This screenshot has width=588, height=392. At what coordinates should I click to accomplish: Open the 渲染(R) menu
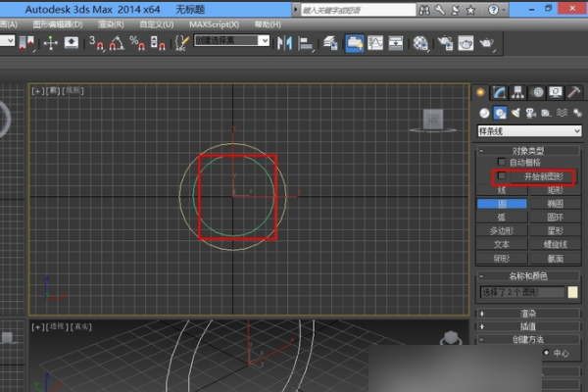111,24
